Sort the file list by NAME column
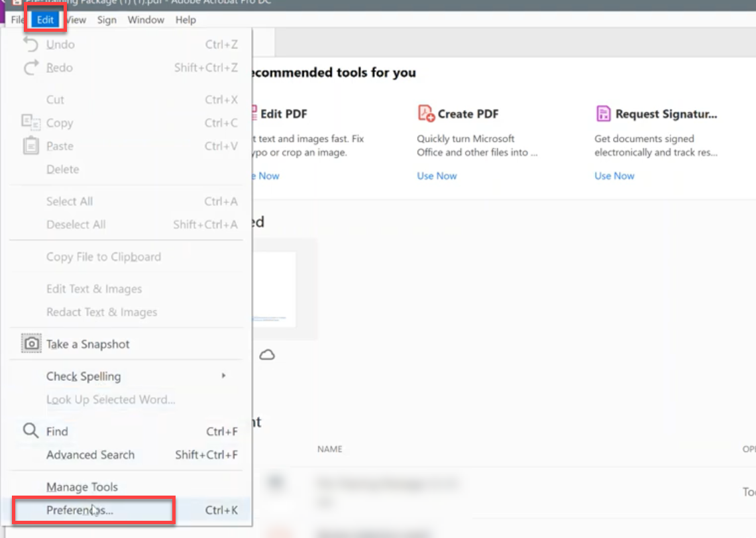 (x=330, y=449)
